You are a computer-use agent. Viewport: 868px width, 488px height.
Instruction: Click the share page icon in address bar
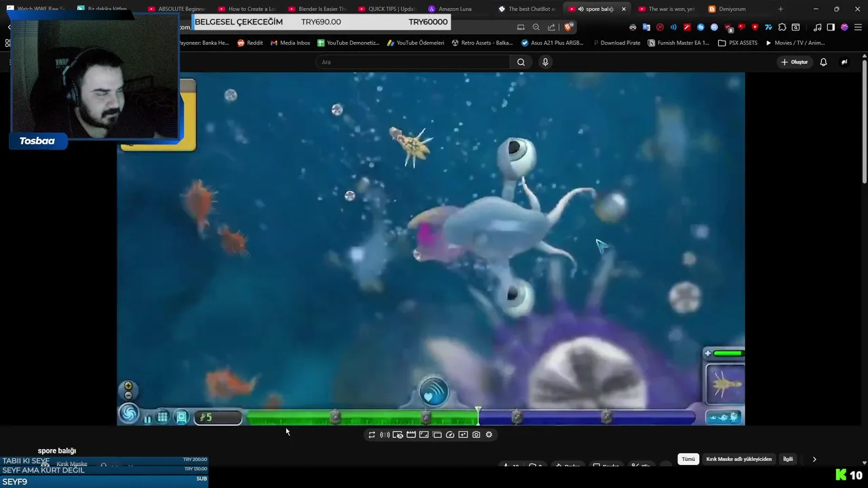click(551, 27)
